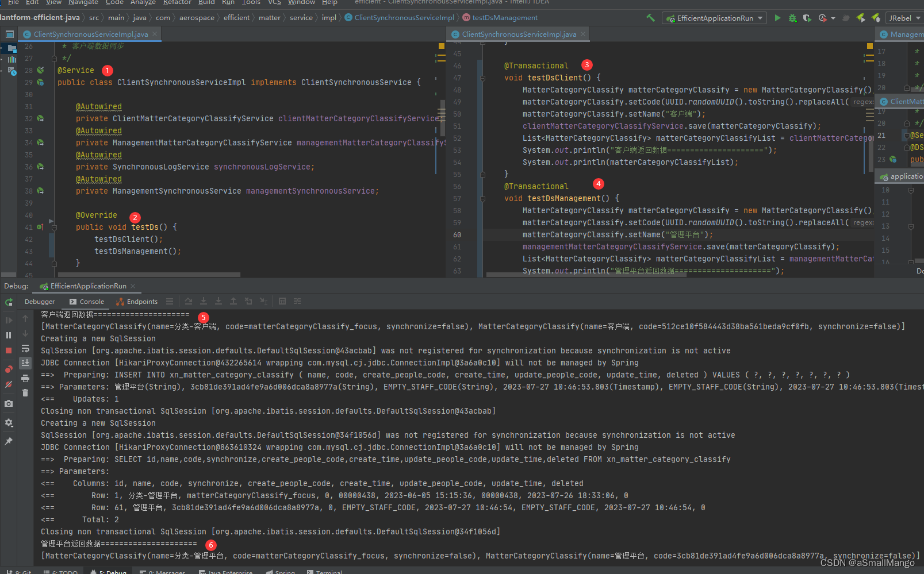Click the testDsManagement breadcrumb
Viewport: 924px width, 574px height.
pyautogui.click(x=500, y=18)
